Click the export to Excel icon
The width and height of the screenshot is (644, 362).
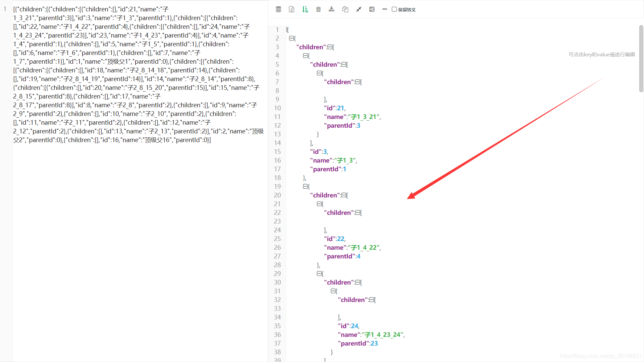click(291, 9)
